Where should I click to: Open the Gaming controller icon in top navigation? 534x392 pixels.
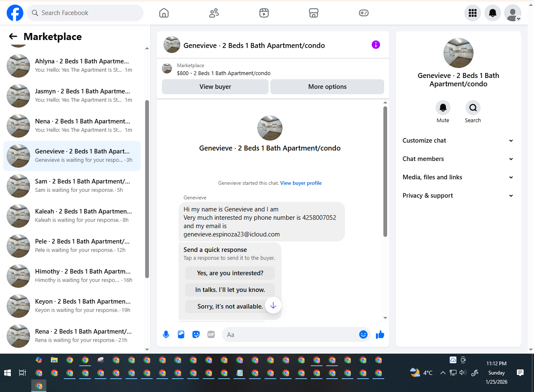tap(364, 13)
